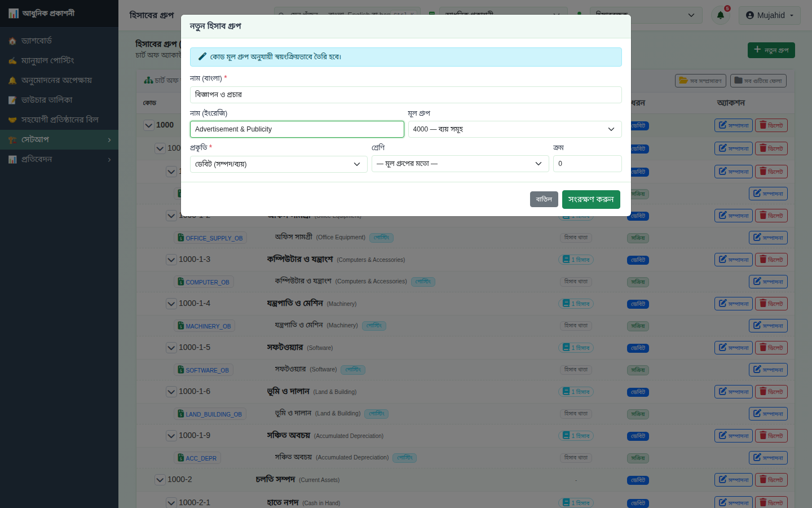Viewport: 812px width, 508px height.
Task: Open the notification bell
Action: tap(720, 15)
